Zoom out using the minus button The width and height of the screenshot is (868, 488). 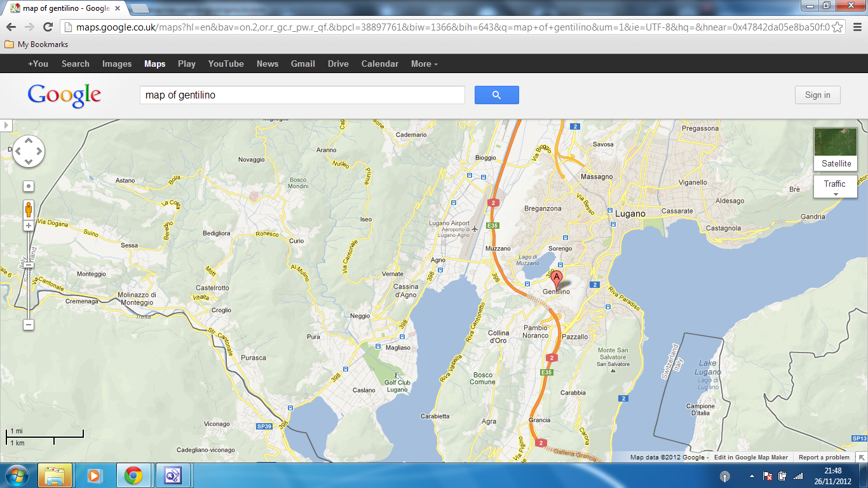click(x=29, y=325)
